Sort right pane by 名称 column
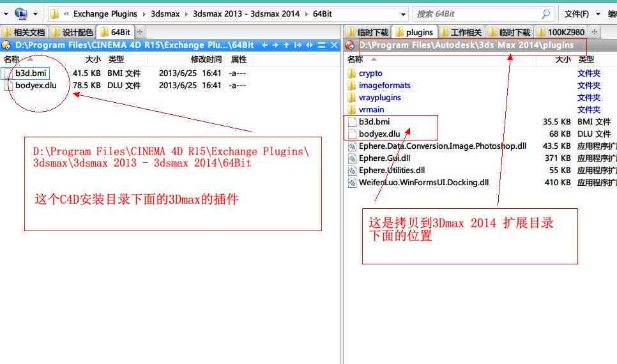617x364 pixels. tap(355, 59)
